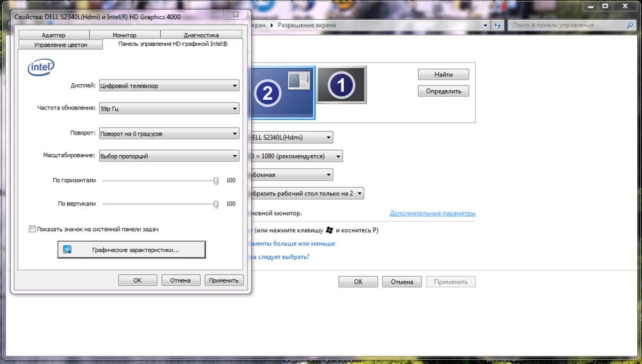Click the refresh icon beside the address bar
The height and width of the screenshot is (364, 642).
point(497,25)
